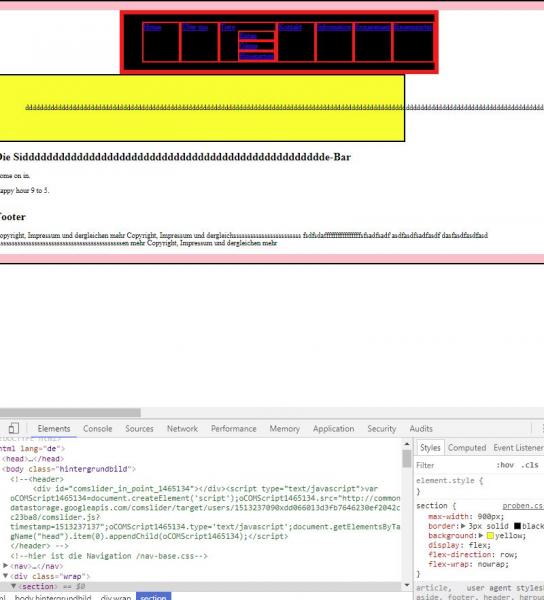Click the flex-wrap: nowrap declaration
This screenshot has height=600, width=544.
[x=469, y=564]
